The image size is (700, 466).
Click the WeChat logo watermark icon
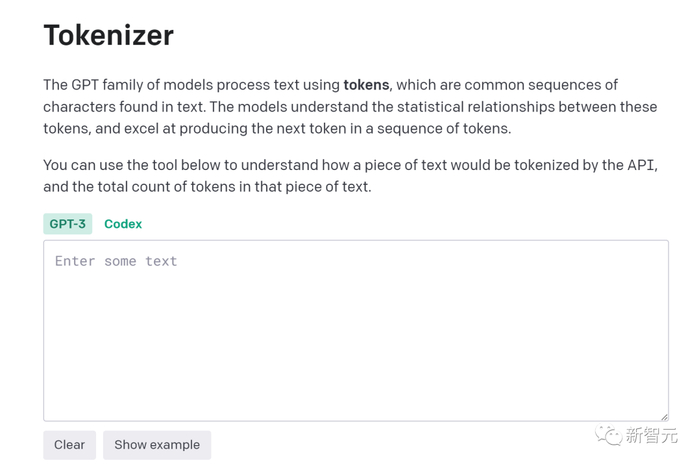607,435
